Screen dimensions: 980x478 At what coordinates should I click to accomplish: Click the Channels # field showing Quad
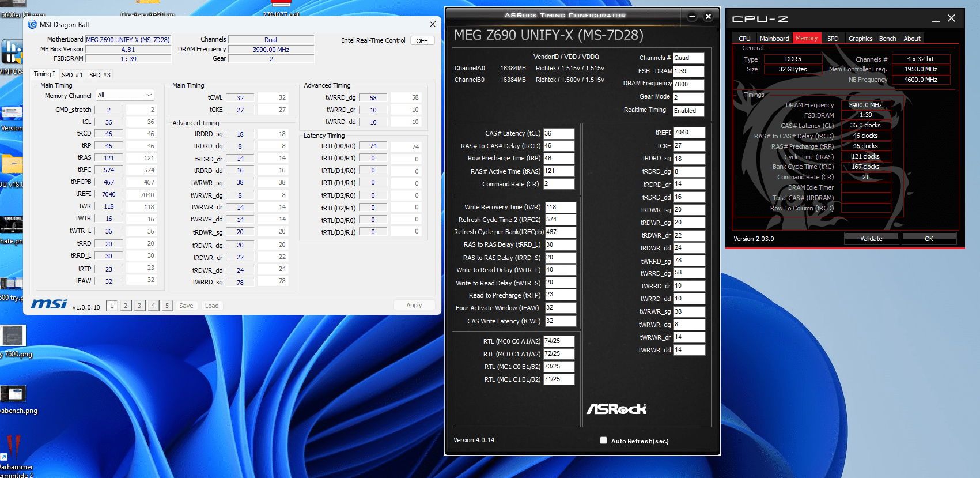(x=688, y=58)
